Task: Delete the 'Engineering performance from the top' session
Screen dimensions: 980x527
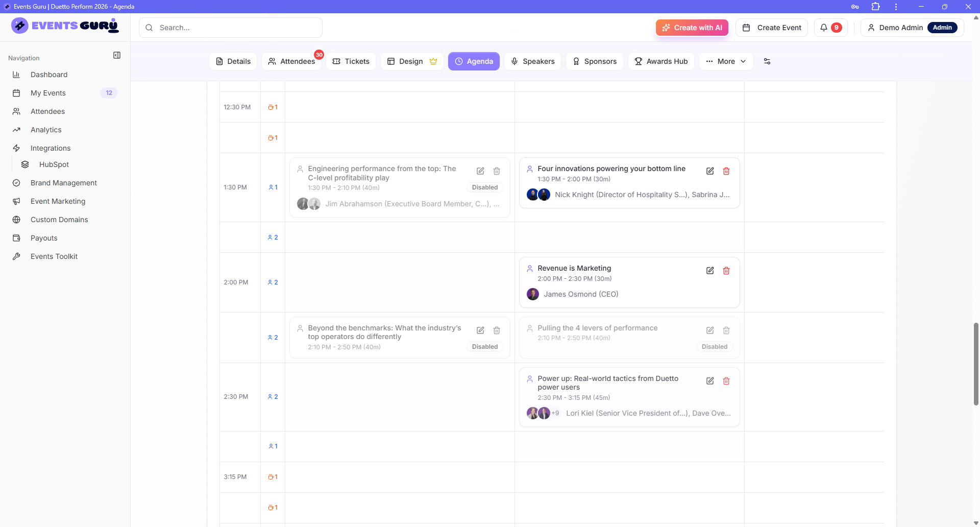Action: (497, 171)
